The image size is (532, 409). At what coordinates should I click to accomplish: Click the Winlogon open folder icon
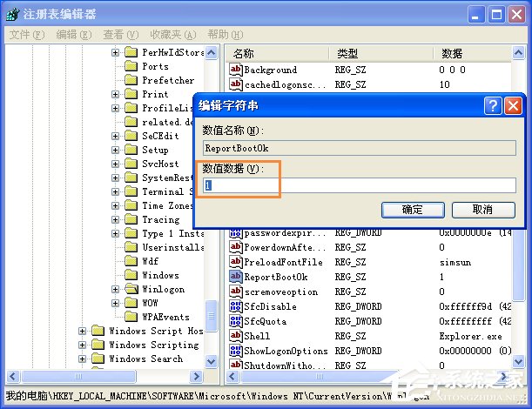131,289
